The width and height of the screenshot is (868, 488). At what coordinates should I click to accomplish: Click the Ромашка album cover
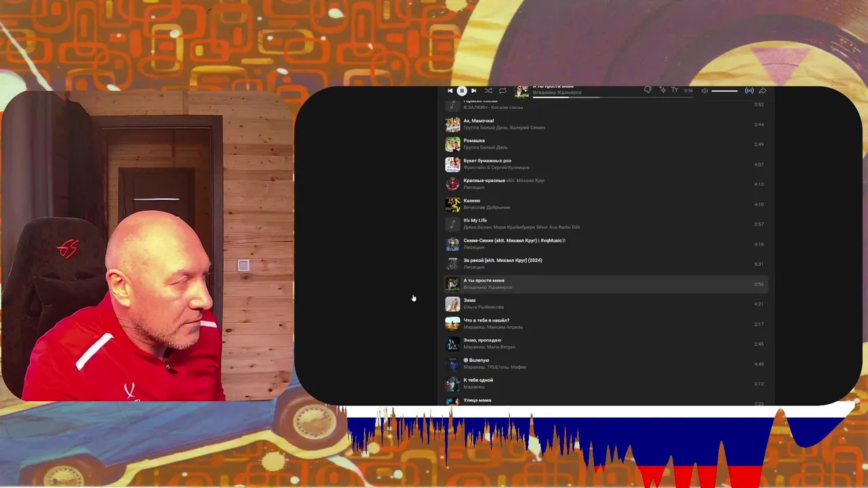click(x=452, y=144)
